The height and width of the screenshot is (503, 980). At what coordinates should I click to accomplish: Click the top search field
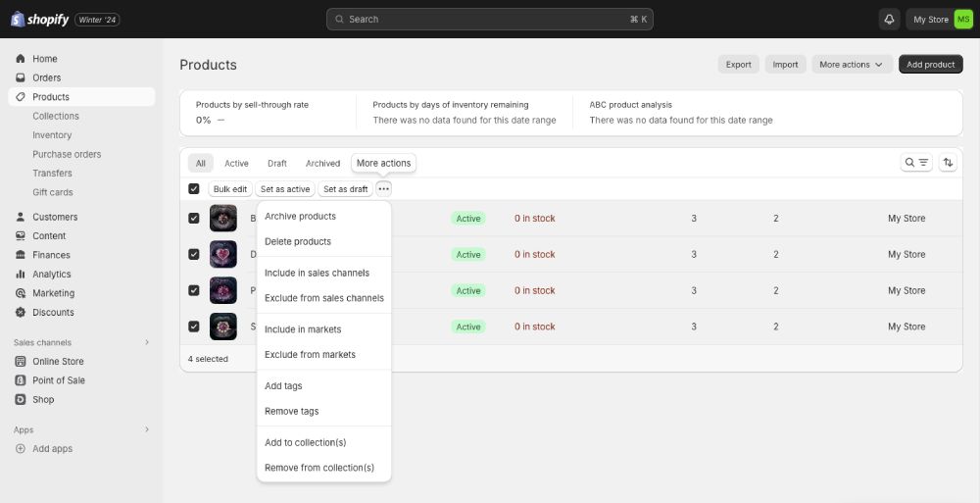(489, 20)
